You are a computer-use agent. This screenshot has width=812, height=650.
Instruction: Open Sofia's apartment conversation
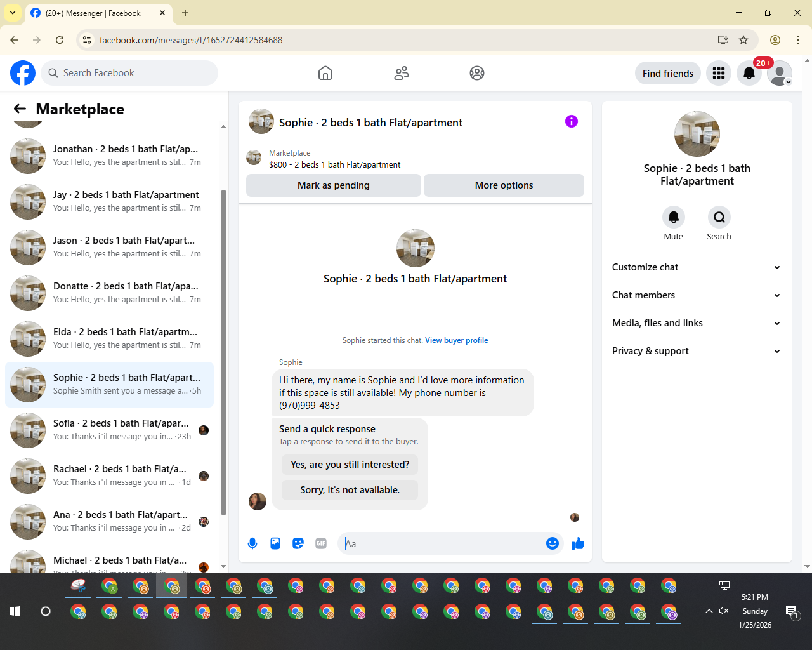coord(109,430)
